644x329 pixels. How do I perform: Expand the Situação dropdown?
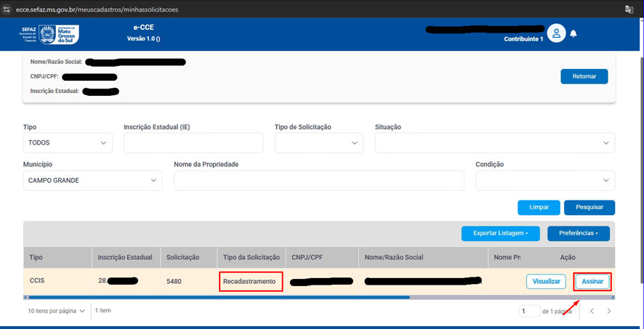pyautogui.click(x=494, y=143)
